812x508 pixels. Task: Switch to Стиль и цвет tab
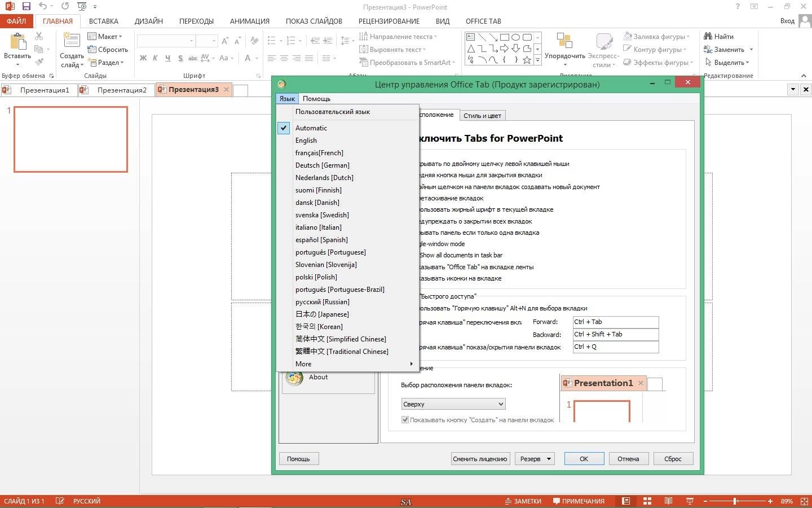(482, 116)
